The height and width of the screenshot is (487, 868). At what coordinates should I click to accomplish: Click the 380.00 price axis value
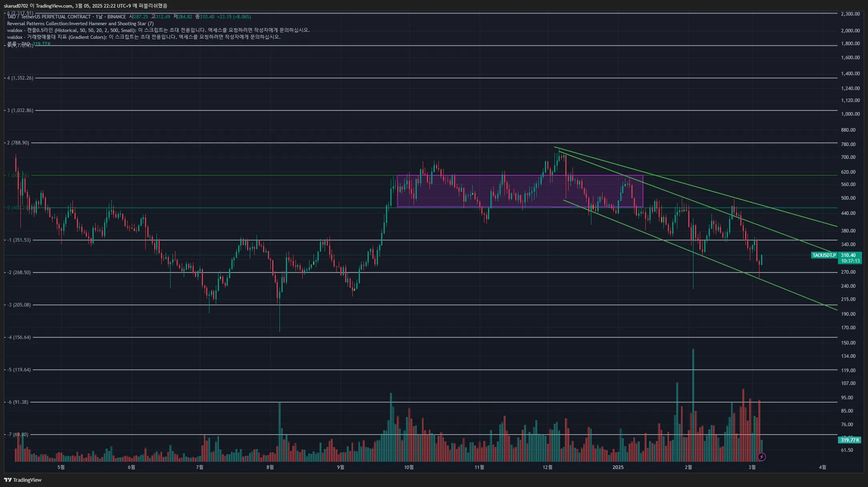[848, 231]
